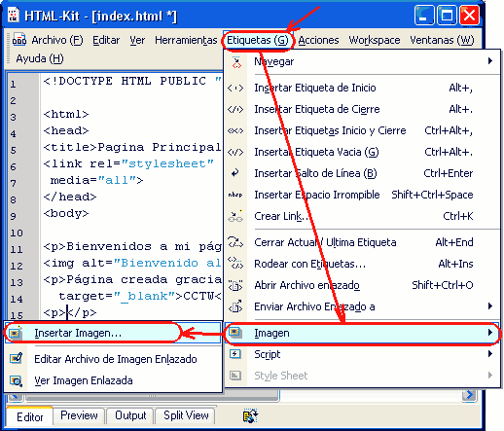
Task: Click the Insertar Etiqueta Vacia icon
Action: [x=235, y=152]
